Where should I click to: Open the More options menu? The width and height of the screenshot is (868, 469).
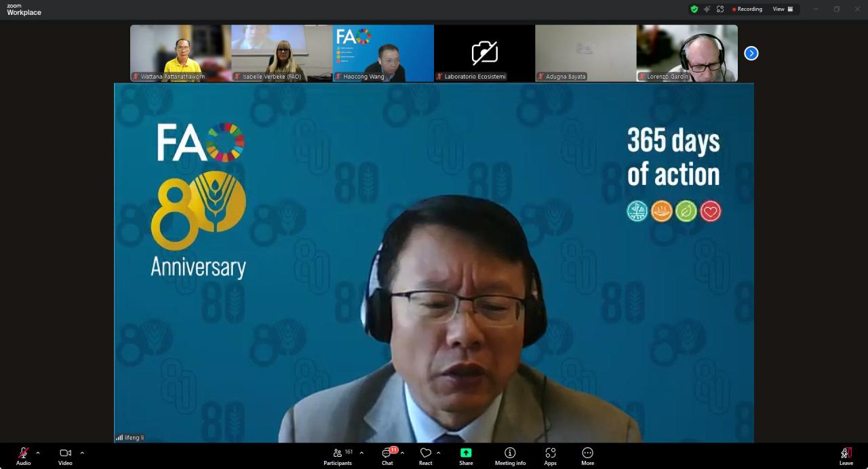587,455
